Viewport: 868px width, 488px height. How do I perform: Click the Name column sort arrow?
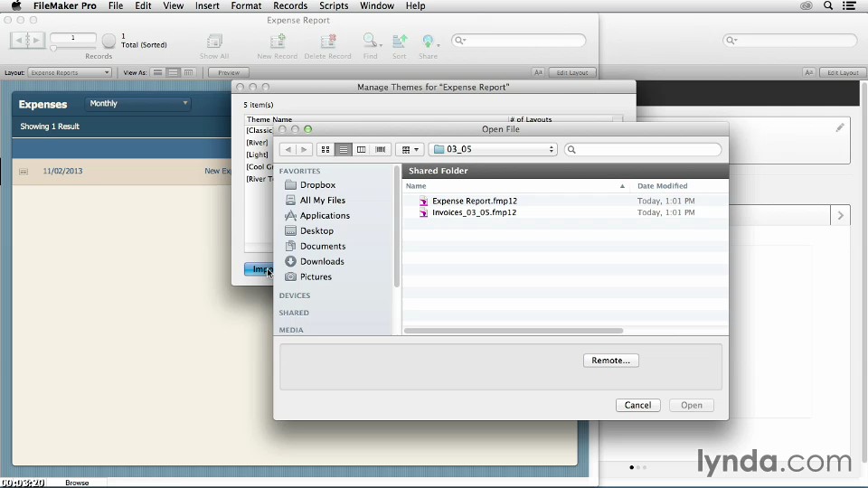pos(622,186)
